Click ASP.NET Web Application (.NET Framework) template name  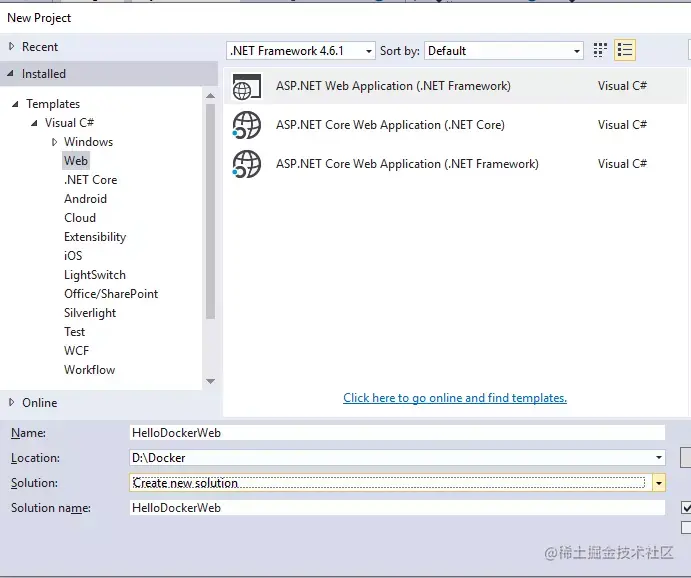click(x=393, y=86)
